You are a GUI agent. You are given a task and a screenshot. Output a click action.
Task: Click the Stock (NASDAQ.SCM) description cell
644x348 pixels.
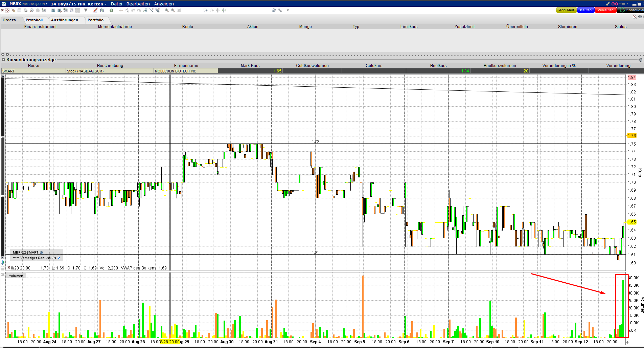pos(110,71)
